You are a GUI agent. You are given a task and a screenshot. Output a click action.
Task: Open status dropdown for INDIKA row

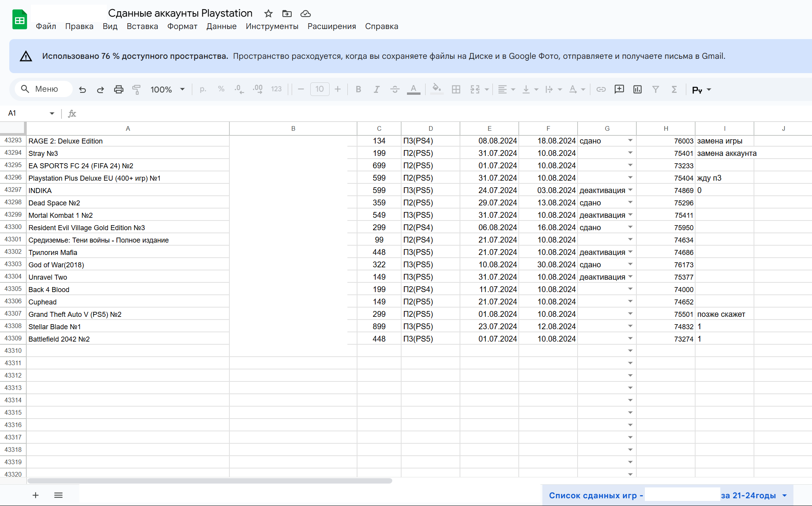[x=630, y=190]
